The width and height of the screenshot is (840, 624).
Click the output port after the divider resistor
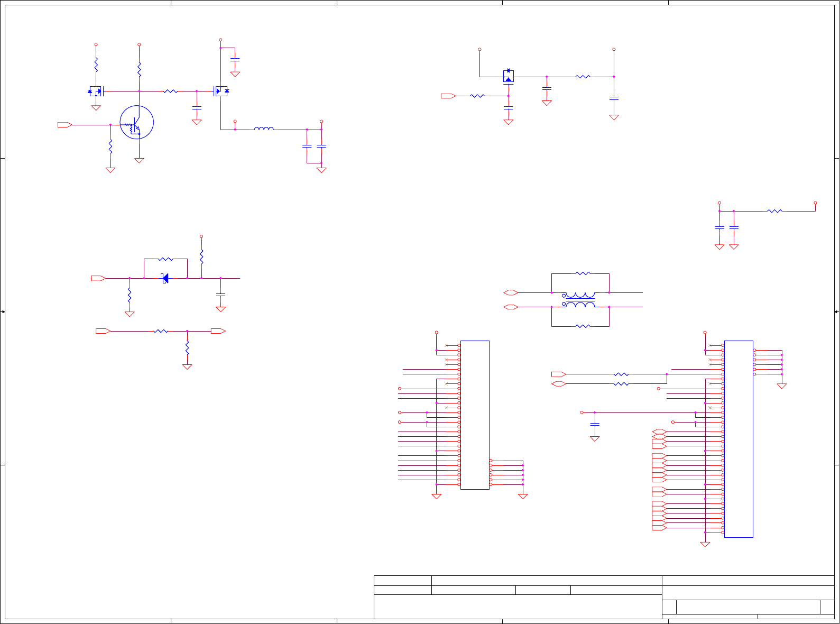[218, 331]
